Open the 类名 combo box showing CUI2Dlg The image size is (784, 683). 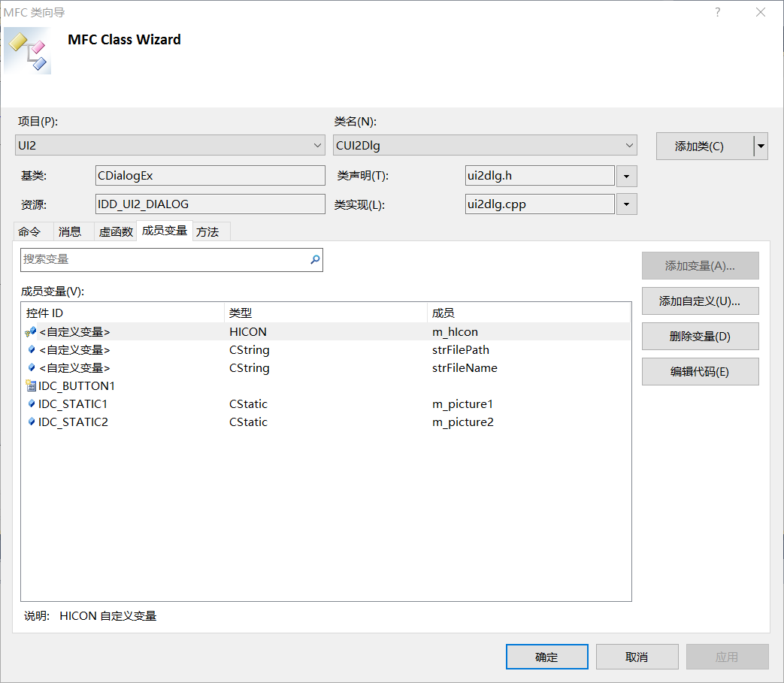pos(485,146)
